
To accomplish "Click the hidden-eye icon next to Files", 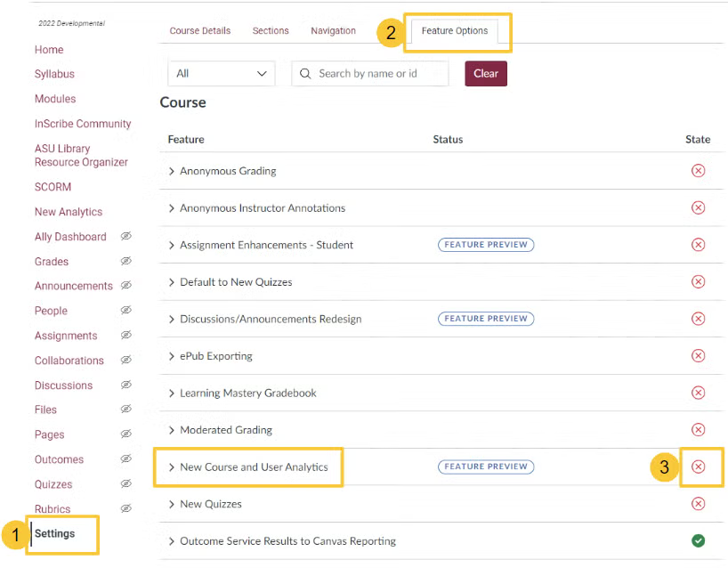I will [x=125, y=410].
